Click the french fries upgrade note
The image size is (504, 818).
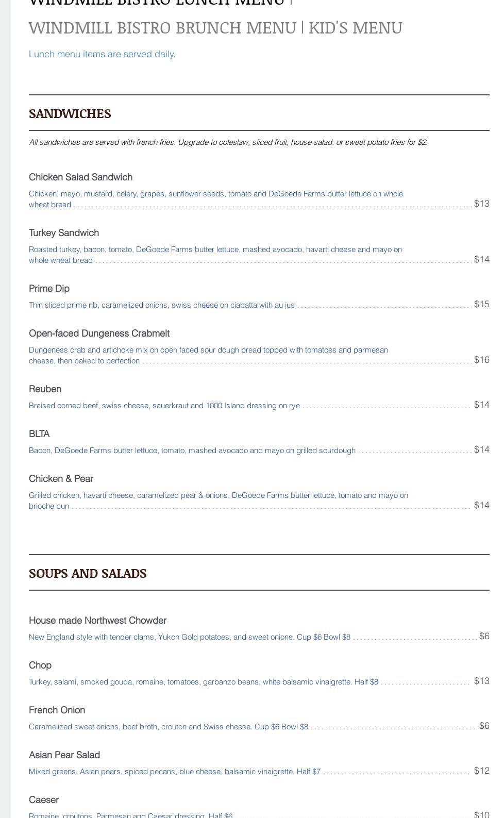[228, 142]
